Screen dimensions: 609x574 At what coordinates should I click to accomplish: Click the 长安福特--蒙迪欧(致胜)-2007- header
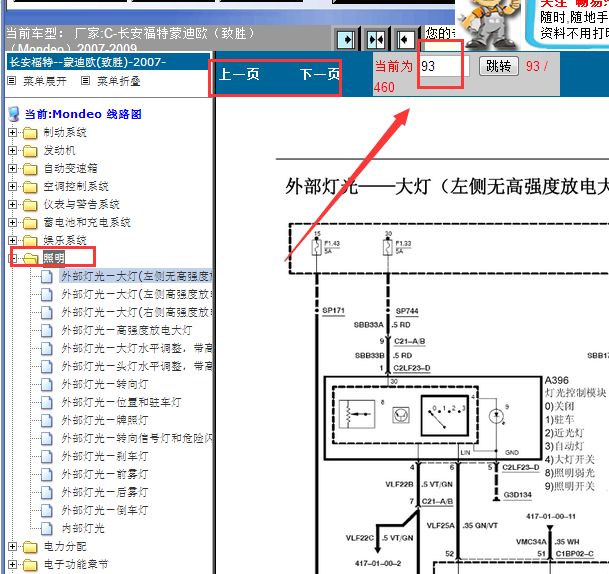(x=108, y=62)
